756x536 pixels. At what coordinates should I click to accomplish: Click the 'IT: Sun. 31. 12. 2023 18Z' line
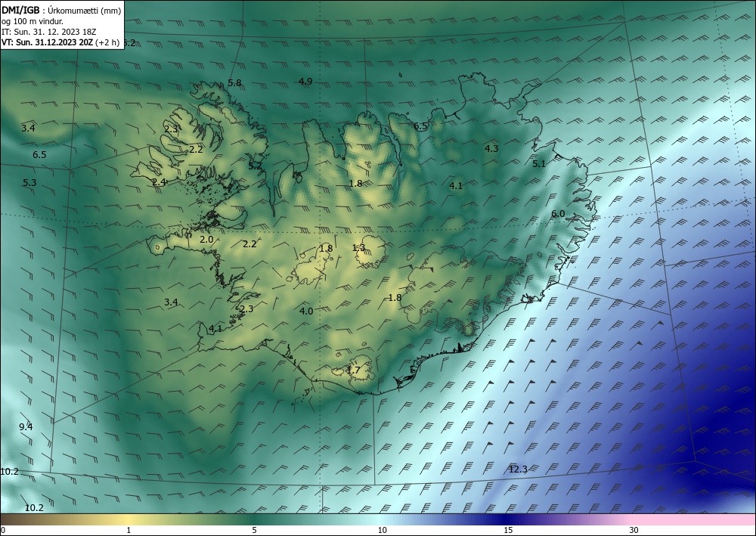(48, 32)
